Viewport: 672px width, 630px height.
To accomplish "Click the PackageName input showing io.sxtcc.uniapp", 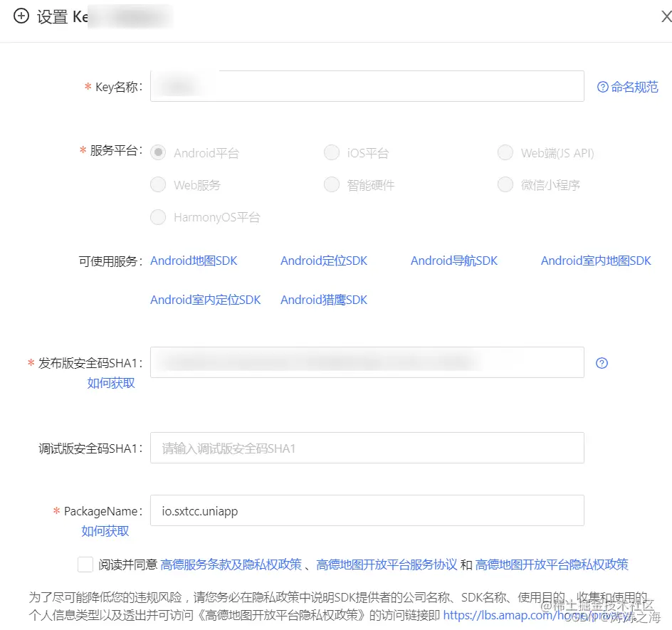I will click(x=367, y=510).
